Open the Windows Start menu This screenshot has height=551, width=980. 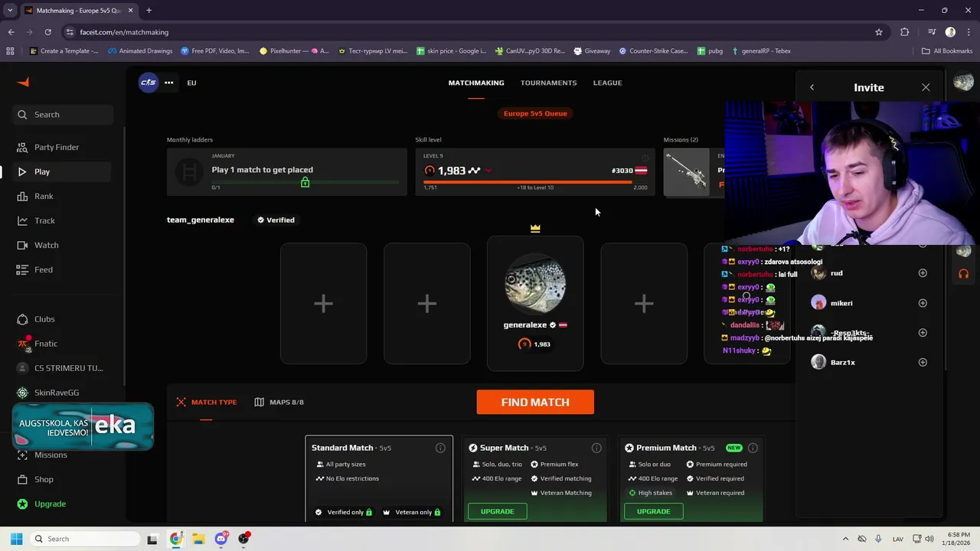[x=16, y=539]
